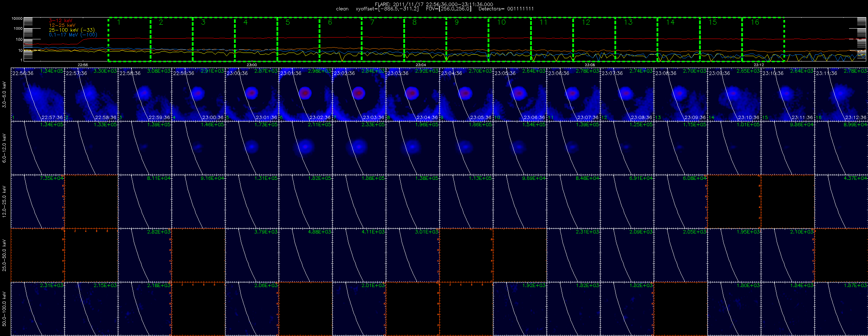
Task: Select the 3.0-6.0 keV image starting 23:00:36
Action: [x=252, y=94]
